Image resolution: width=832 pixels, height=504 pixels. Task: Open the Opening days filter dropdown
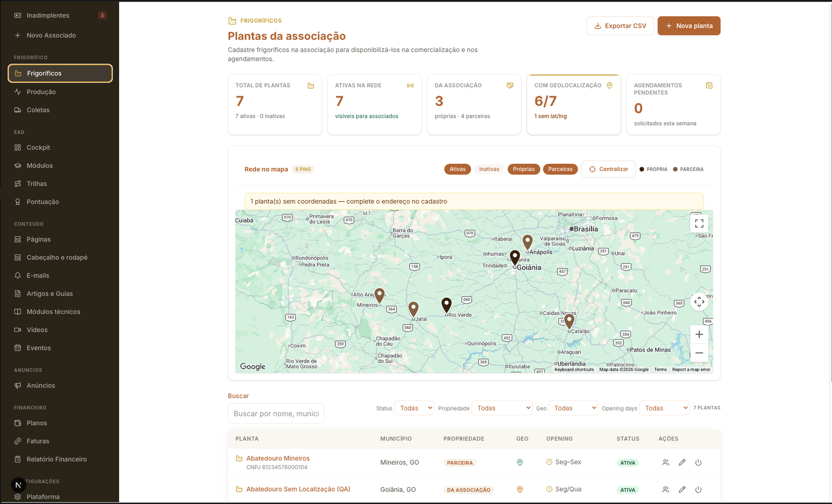pos(664,408)
